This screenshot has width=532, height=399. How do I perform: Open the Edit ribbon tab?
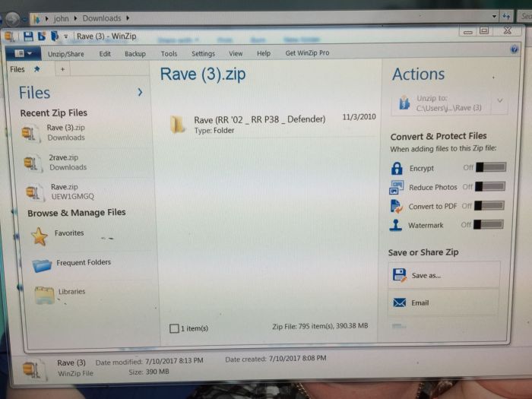tap(105, 54)
